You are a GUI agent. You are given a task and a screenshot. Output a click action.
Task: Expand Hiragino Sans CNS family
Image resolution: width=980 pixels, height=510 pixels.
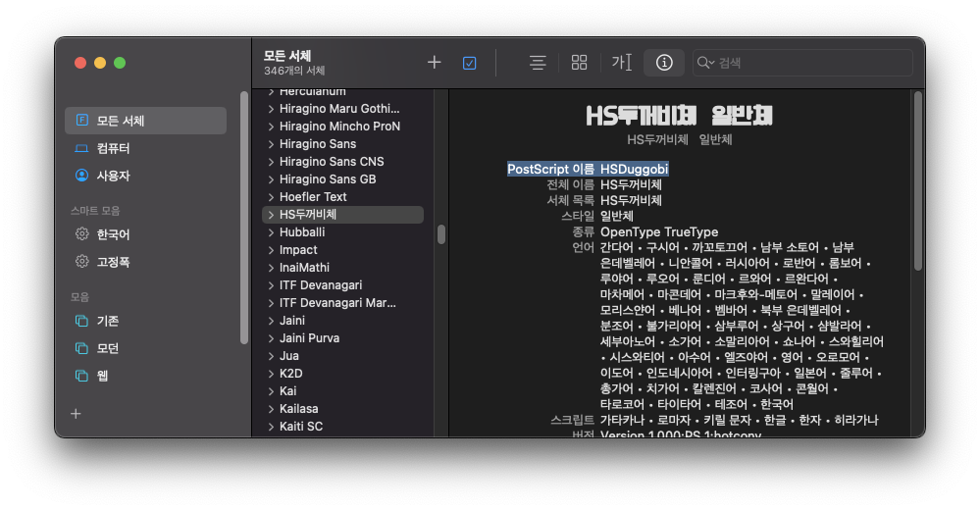pos(272,162)
